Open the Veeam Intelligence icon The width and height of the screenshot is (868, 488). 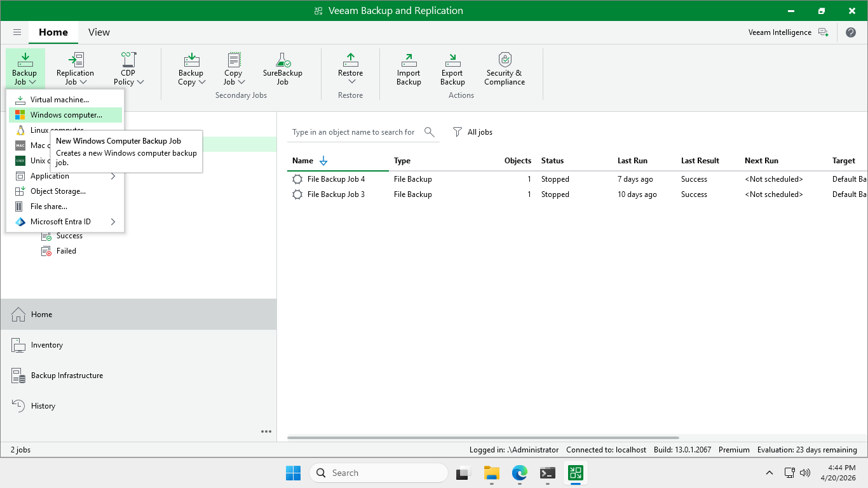tap(824, 32)
